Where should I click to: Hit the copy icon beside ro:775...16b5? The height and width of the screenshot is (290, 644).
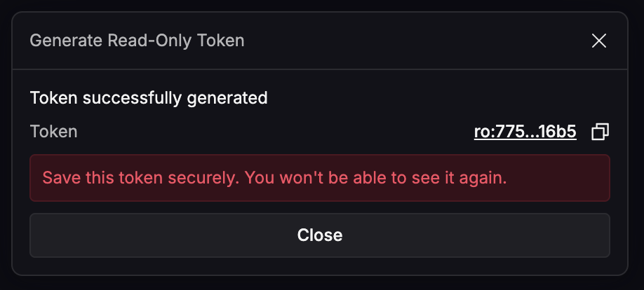600,132
